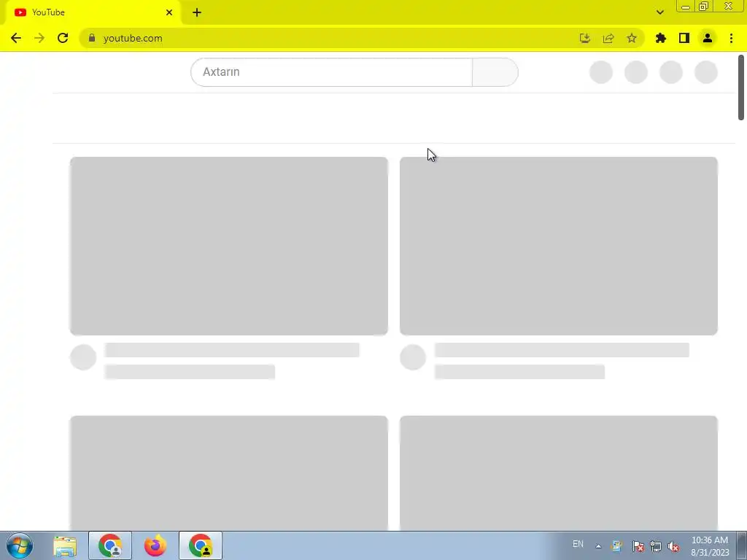Open the Chrome profile avatar menu
Viewport: 747px width, 560px height.
click(x=708, y=38)
